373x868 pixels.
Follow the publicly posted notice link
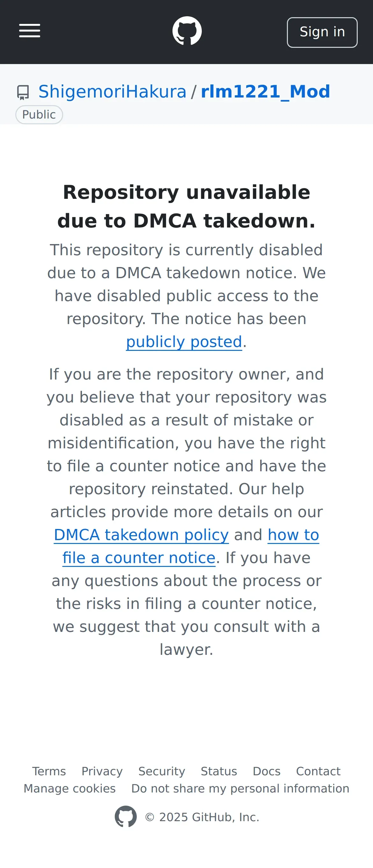(x=184, y=342)
